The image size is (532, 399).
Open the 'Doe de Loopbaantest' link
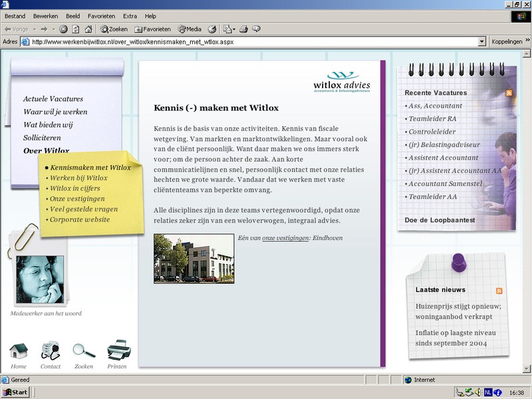(440, 220)
